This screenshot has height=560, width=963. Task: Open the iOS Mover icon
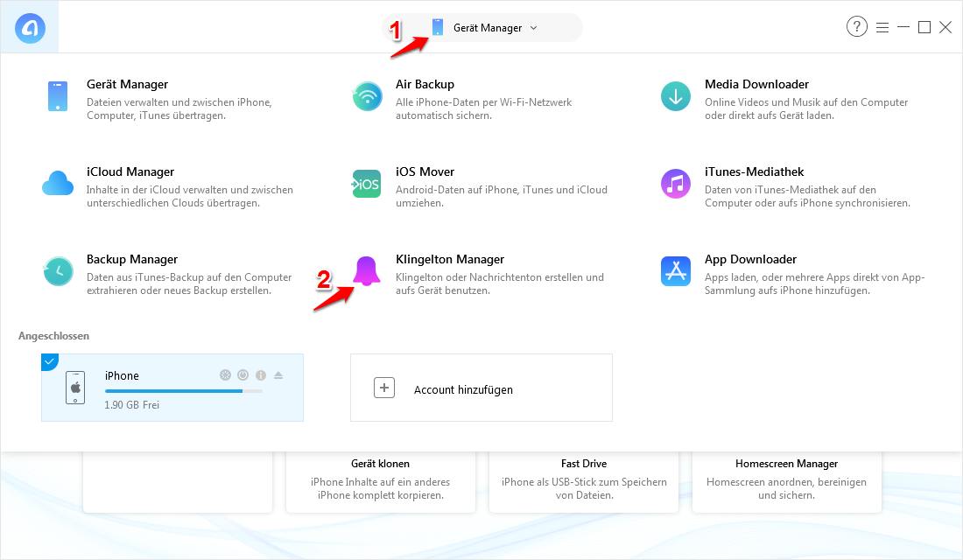[x=367, y=184]
